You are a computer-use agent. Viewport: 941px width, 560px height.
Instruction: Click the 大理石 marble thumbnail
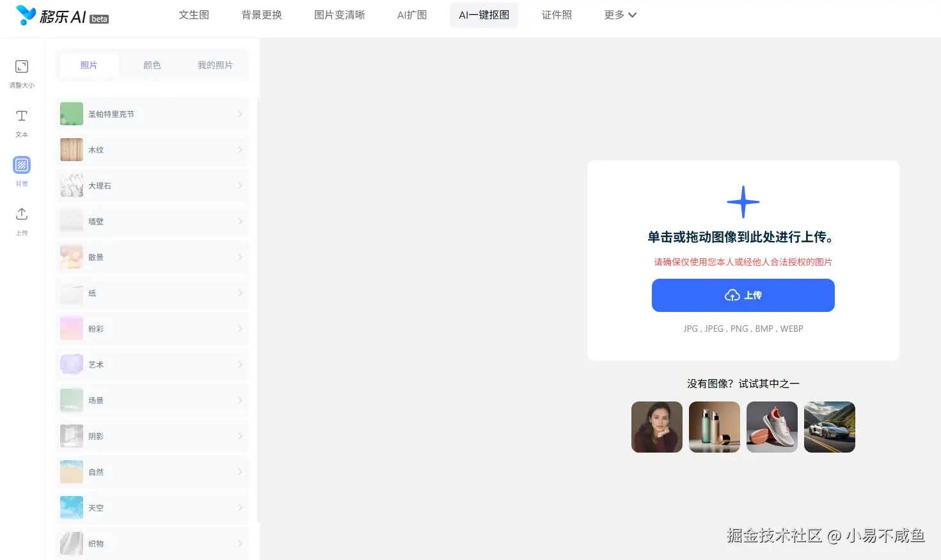click(x=72, y=185)
